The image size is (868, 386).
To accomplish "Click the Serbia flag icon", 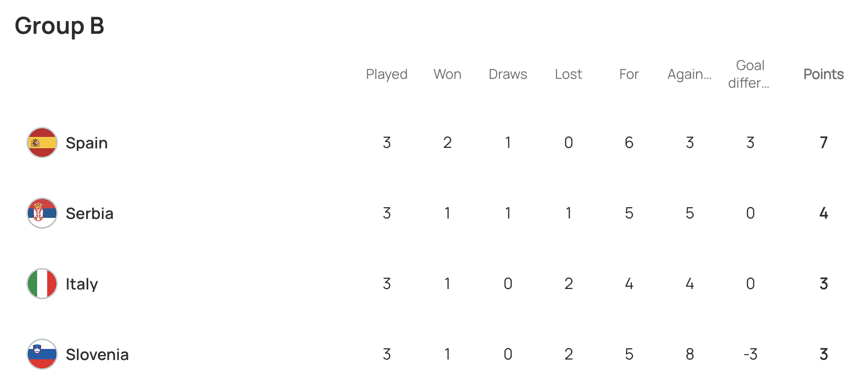I will [42, 213].
